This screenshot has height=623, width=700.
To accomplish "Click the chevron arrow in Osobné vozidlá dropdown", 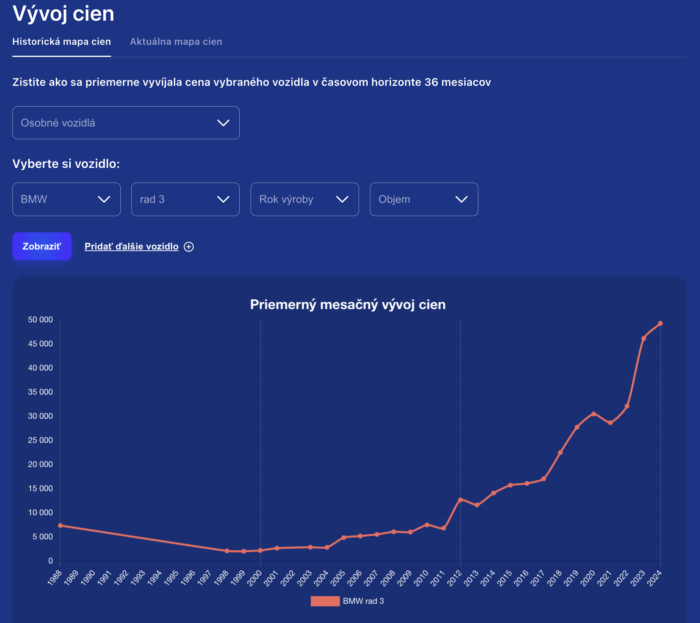I will (x=223, y=123).
